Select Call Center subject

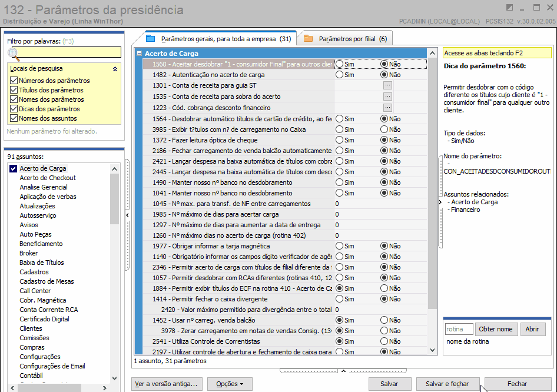(35, 291)
